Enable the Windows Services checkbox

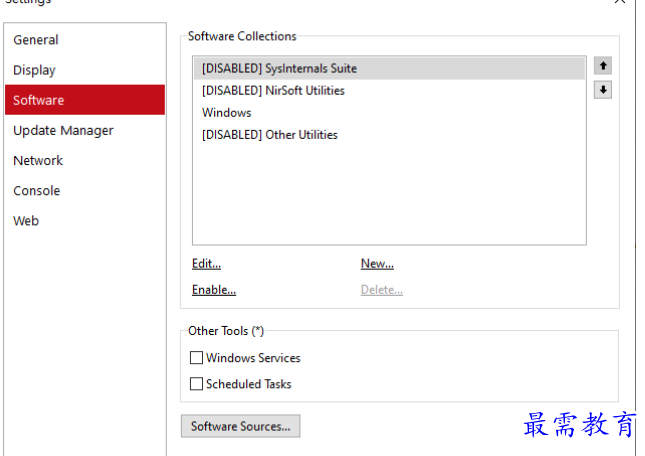coord(197,358)
